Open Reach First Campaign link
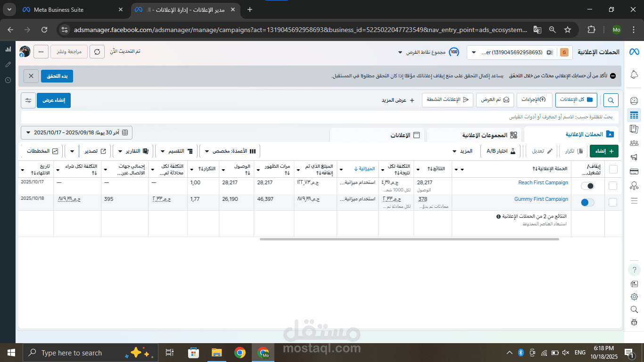Viewport: 644px width, 362px height. coord(543,182)
